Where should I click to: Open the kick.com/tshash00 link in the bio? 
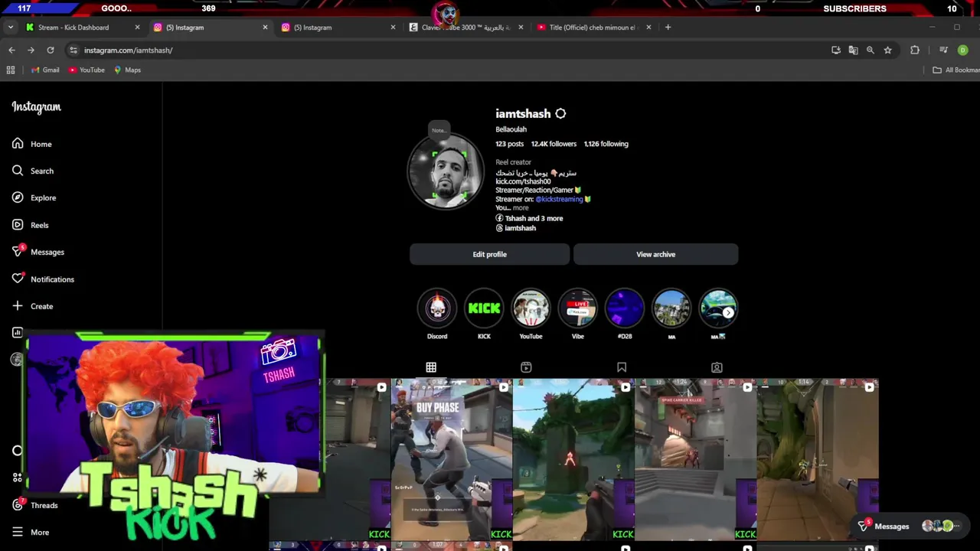523,181
